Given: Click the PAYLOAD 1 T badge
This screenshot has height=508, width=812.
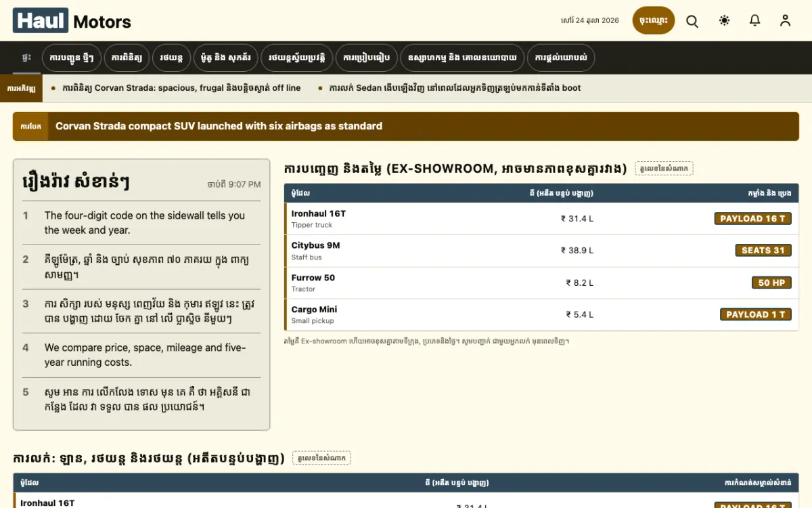Looking at the screenshot, I should (x=756, y=314).
